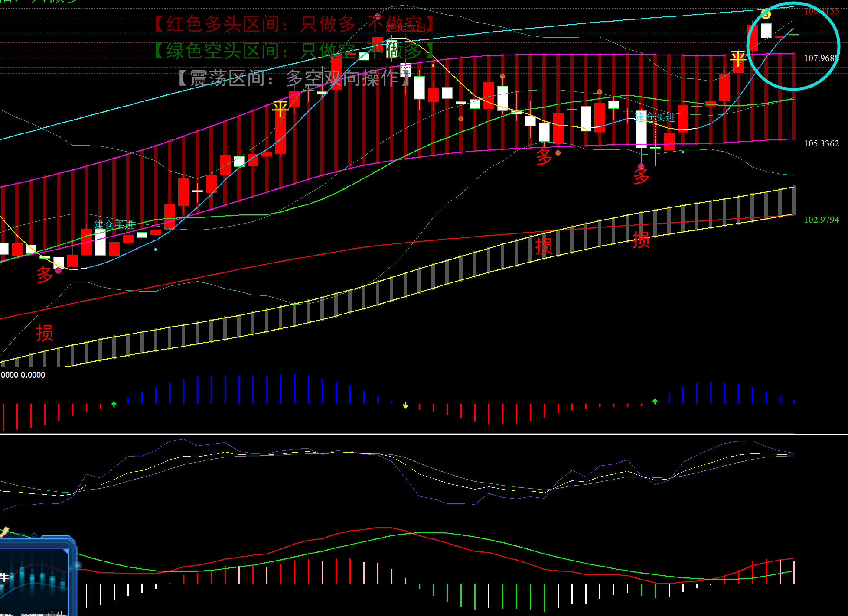
Task: Click the left green up arrow in histogram
Action: [x=114, y=404]
